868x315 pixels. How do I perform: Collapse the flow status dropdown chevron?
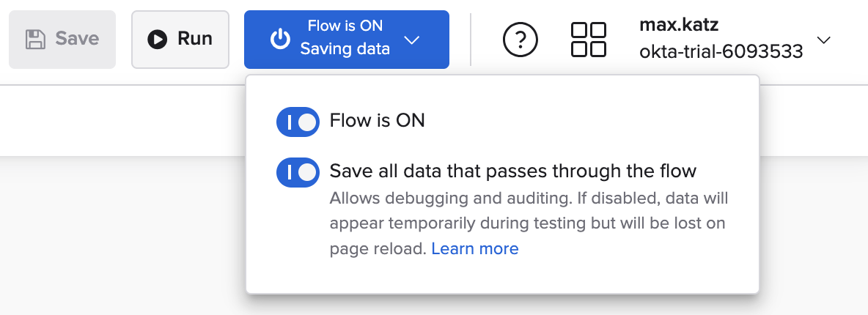(412, 40)
